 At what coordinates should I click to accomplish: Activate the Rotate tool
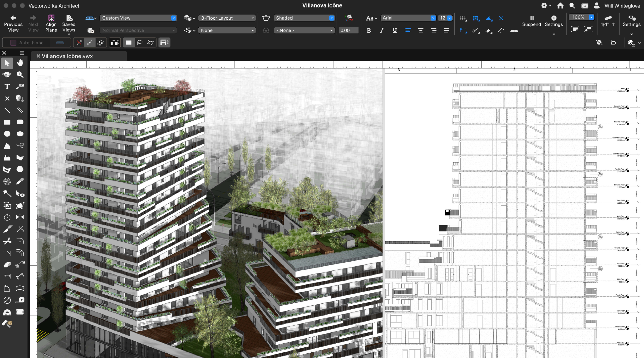[x=7, y=217]
